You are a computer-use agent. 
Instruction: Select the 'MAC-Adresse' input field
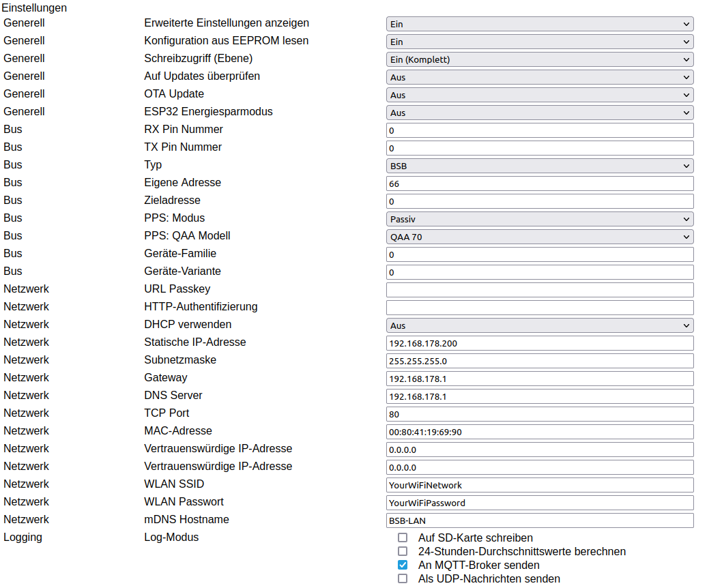point(540,432)
